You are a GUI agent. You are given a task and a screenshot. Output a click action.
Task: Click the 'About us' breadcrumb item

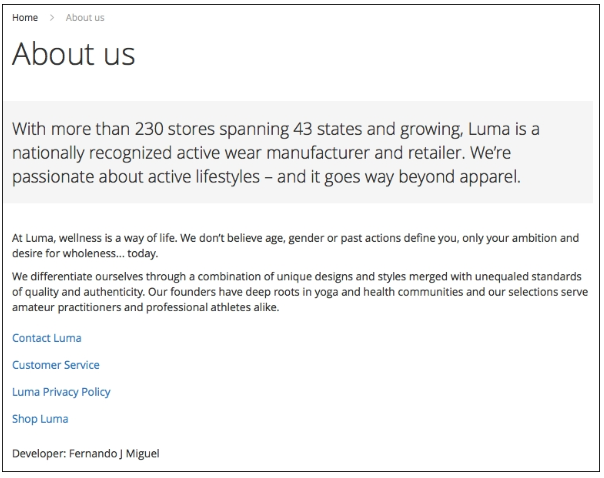click(x=85, y=18)
